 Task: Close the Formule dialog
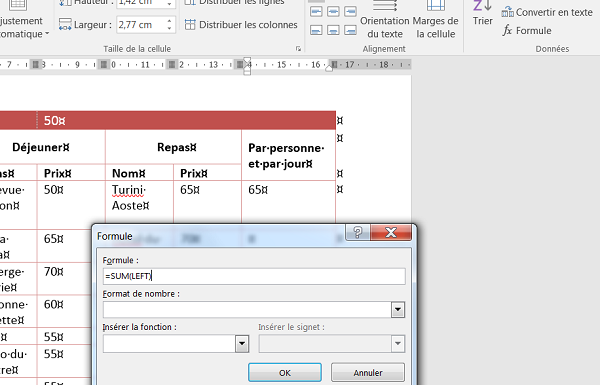391,232
